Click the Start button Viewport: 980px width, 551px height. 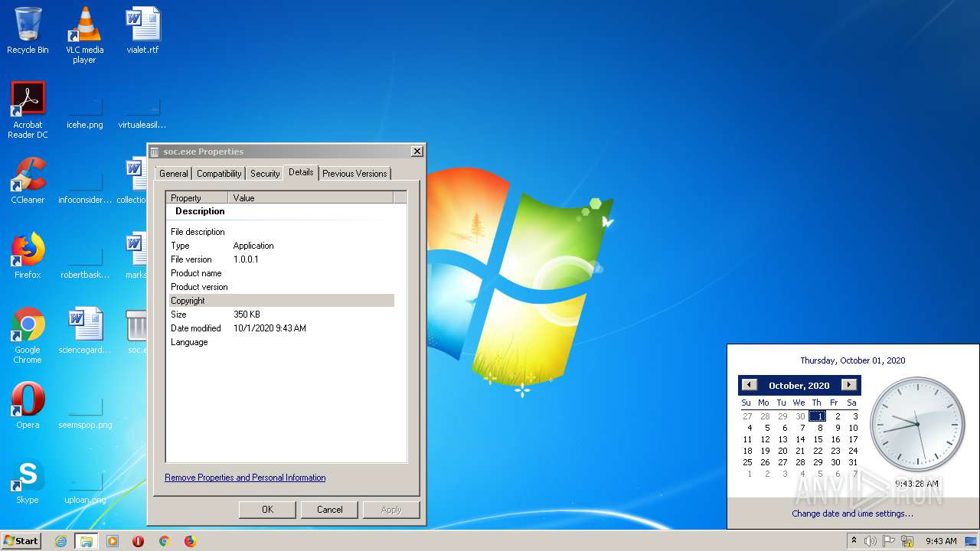pos(21,541)
